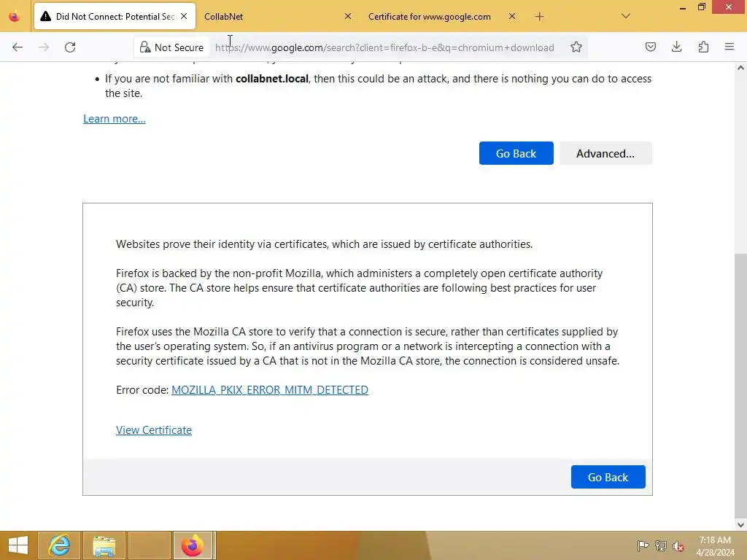The image size is (747, 560).
Task: Open a new tab with the plus icon
Action: click(x=539, y=17)
